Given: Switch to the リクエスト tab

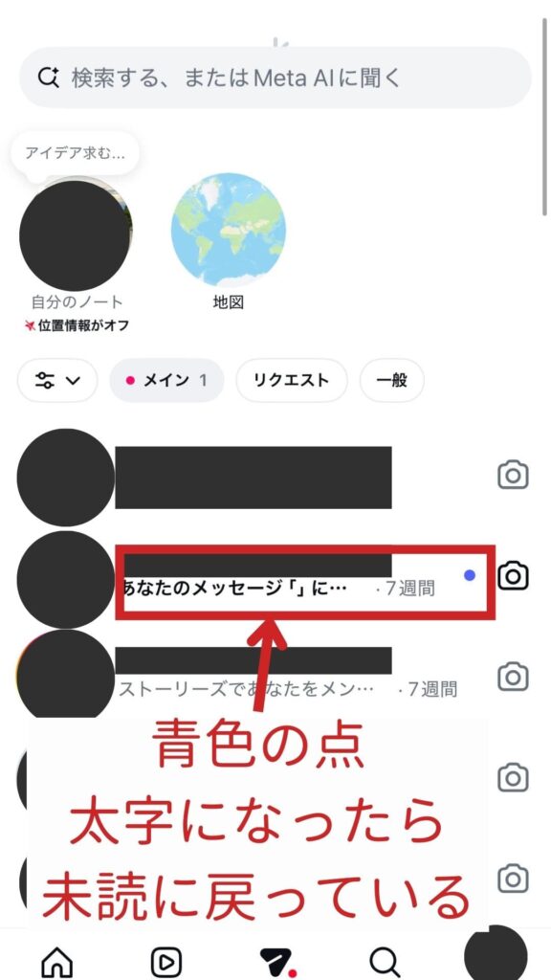Looking at the screenshot, I should (291, 380).
